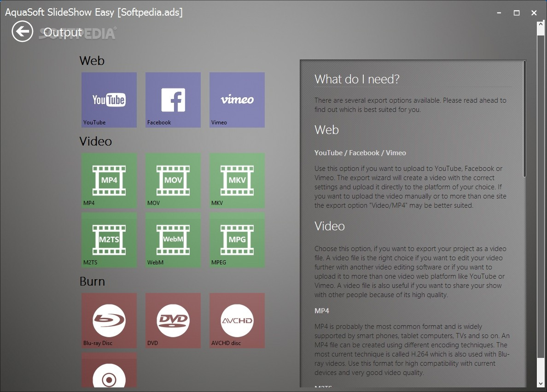Open the partially visible disc tile below Blu-ray
This screenshot has height=392, width=547.
[x=109, y=370]
